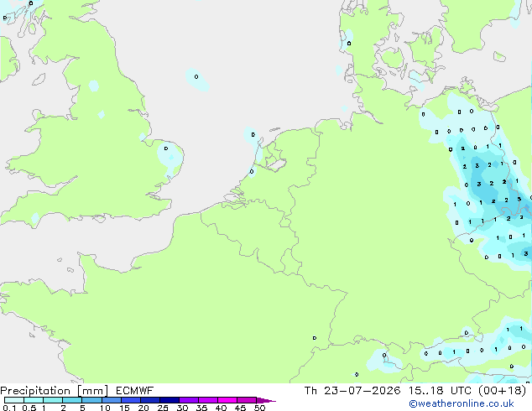The height and width of the screenshot is (411, 532).
Task: Click the date "23-07-2026" text
Action: (362, 390)
